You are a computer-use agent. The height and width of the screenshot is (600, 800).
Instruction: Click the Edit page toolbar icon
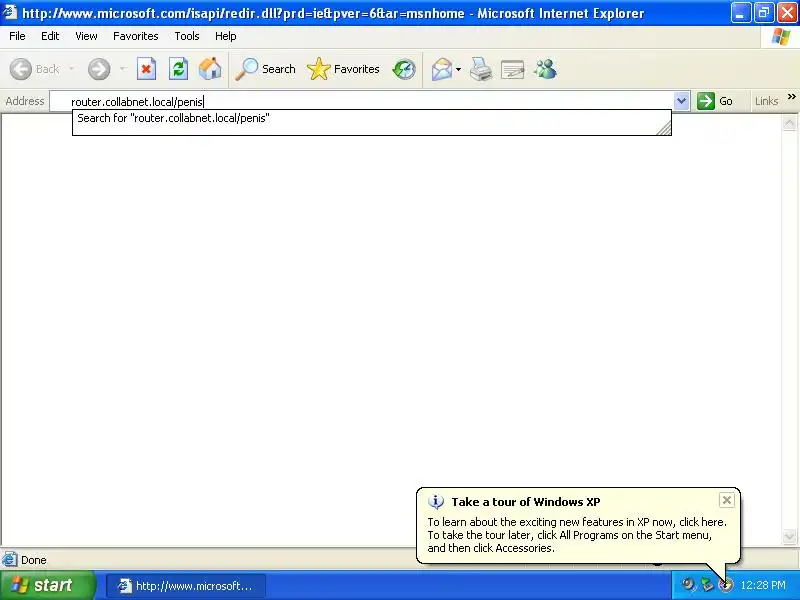click(513, 69)
